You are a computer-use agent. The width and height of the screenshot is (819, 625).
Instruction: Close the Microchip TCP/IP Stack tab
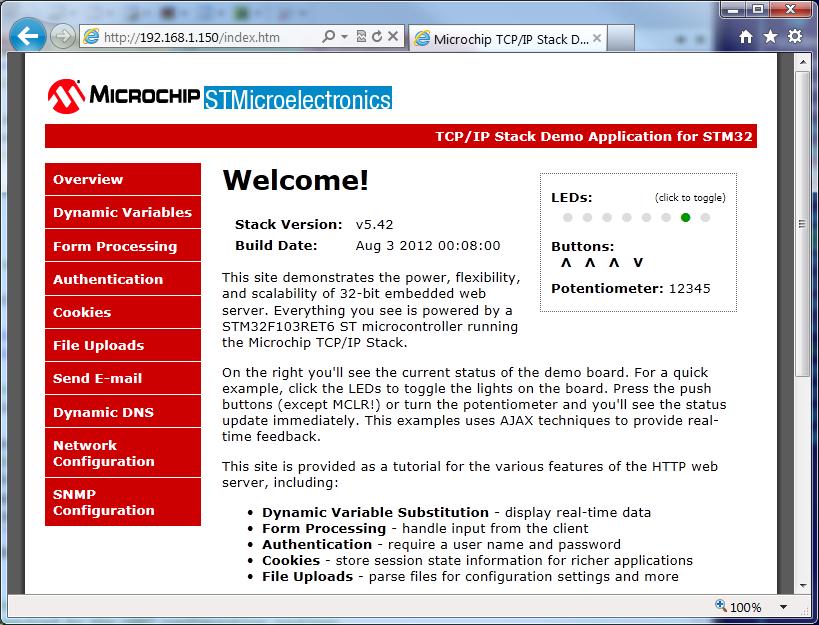[x=597, y=38]
